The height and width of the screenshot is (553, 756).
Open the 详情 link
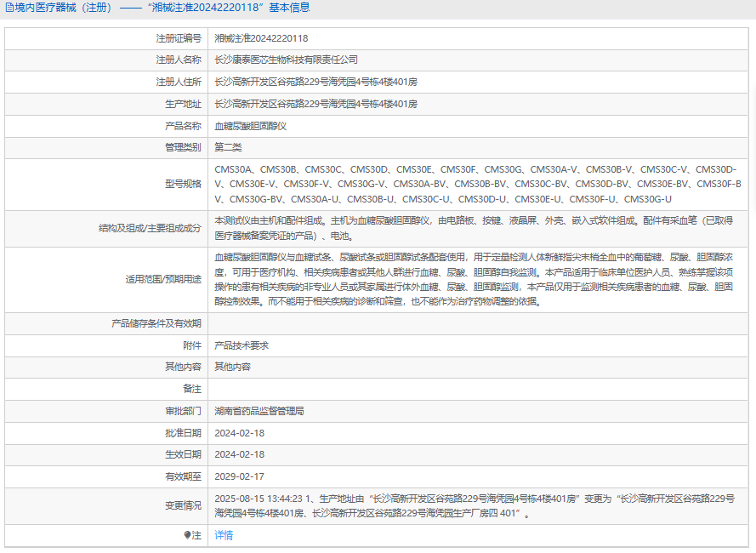(224, 535)
